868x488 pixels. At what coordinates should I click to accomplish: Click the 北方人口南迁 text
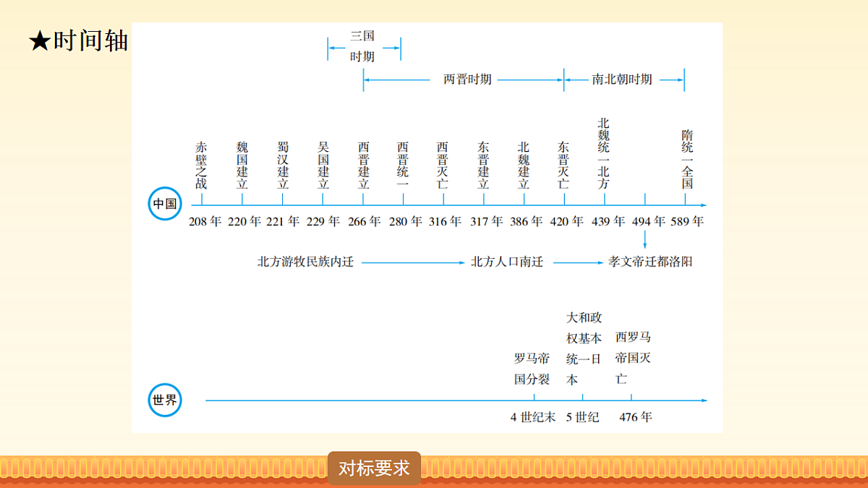[x=507, y=262]
